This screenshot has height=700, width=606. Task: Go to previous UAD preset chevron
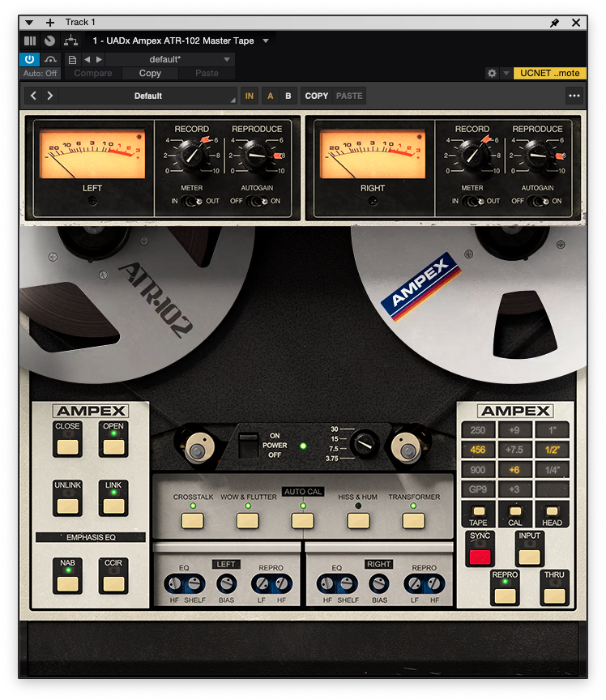[x=33, y=96]
